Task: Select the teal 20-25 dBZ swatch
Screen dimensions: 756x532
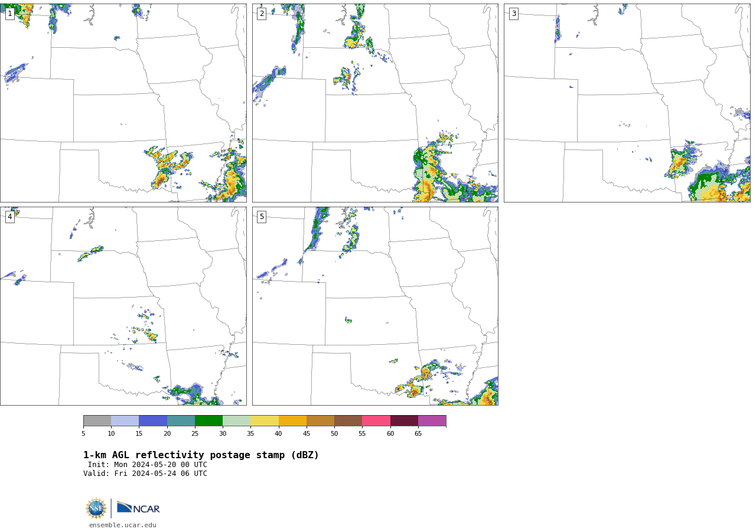Action: click(x=181, y=421)
